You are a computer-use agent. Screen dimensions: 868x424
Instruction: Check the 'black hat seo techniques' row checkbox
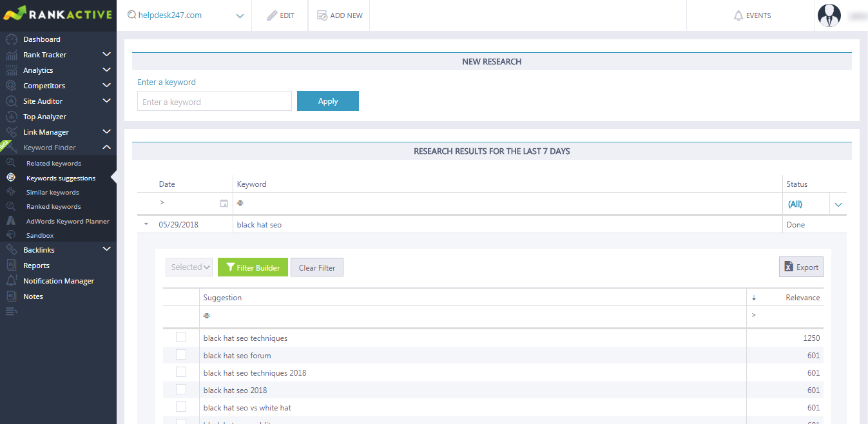click(x=181, y=337)
